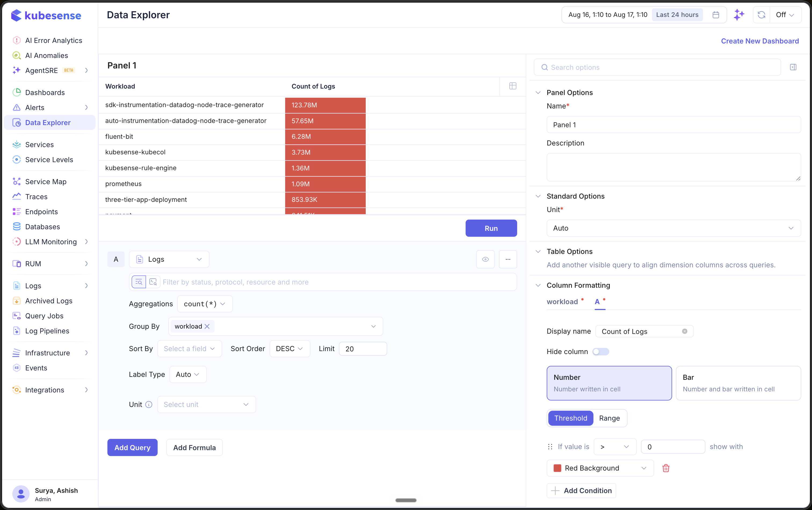Click the Search options field
Image resolution: width=812 pixels, height=510 pixels.
point(657,67)
